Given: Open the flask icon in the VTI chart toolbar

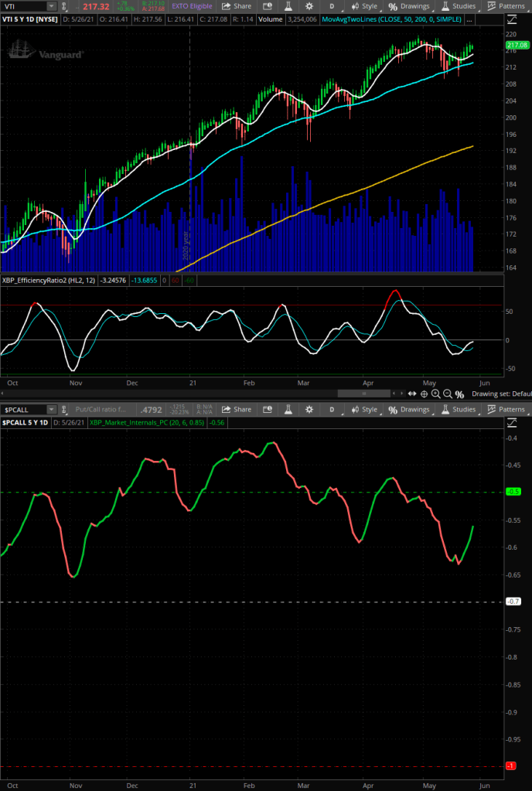Looking at the screenshot, I should pyautogui.click(x=290, y=6).
